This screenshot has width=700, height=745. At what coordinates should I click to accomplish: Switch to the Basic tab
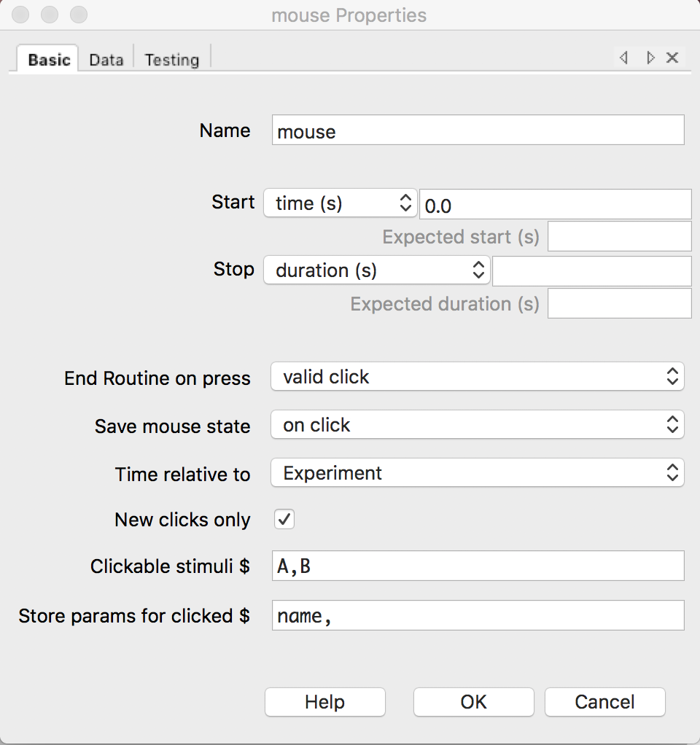pos(48,59)
